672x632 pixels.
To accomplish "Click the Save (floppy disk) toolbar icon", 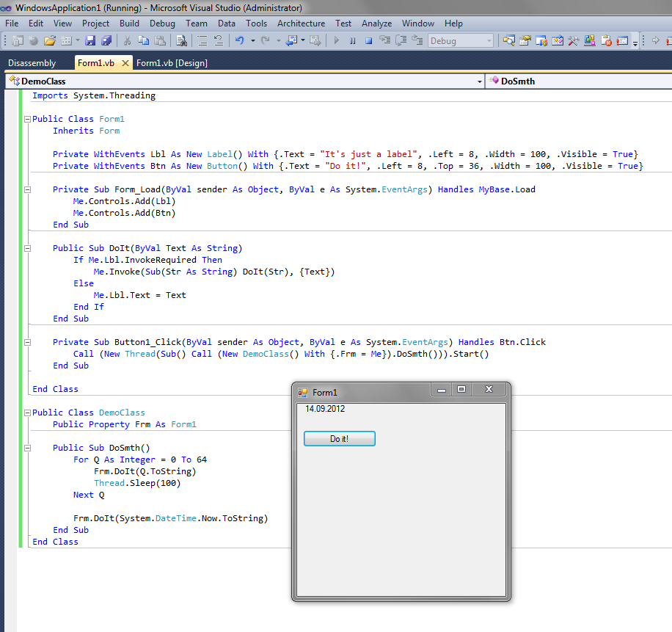I will (90, 41).
